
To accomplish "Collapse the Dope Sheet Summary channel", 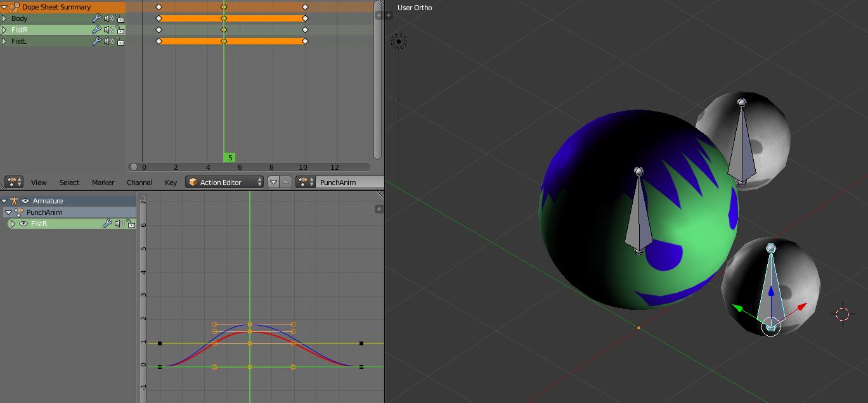I will [x=4, y=7].
